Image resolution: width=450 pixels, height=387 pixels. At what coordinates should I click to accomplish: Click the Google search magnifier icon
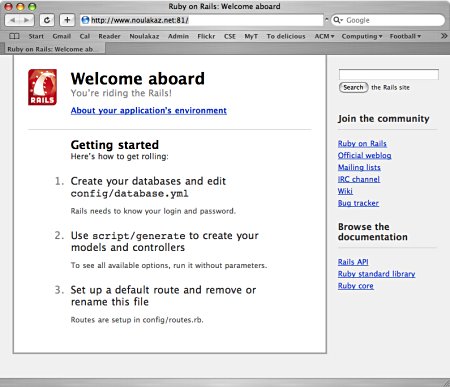(x=337, y=20)
